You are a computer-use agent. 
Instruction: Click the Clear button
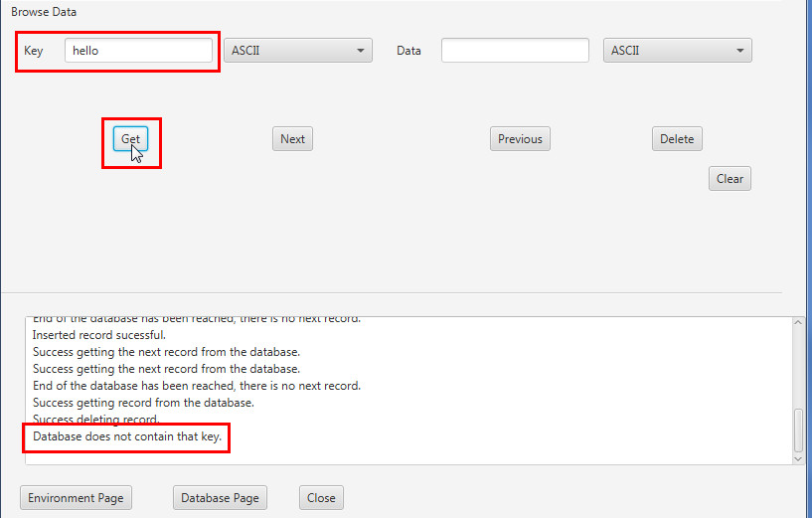pyautogui.click(x=730, y=179)
